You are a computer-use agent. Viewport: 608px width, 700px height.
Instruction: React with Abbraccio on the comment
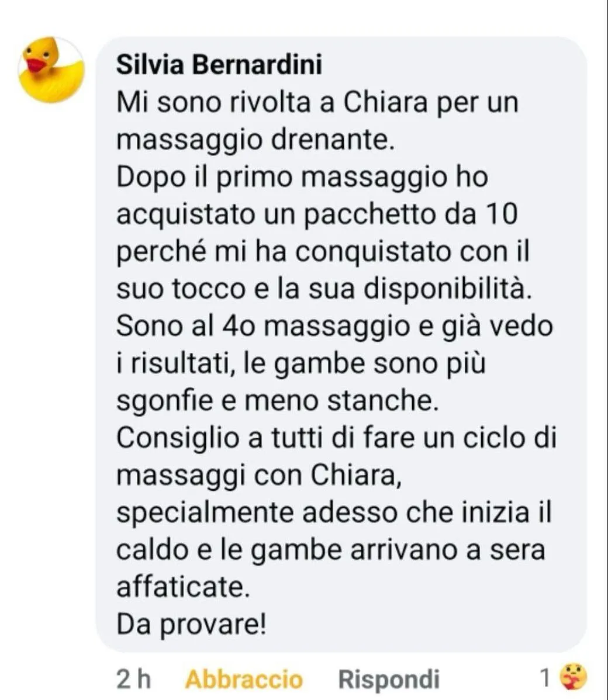pyautogui.click(x=244, y=680)
